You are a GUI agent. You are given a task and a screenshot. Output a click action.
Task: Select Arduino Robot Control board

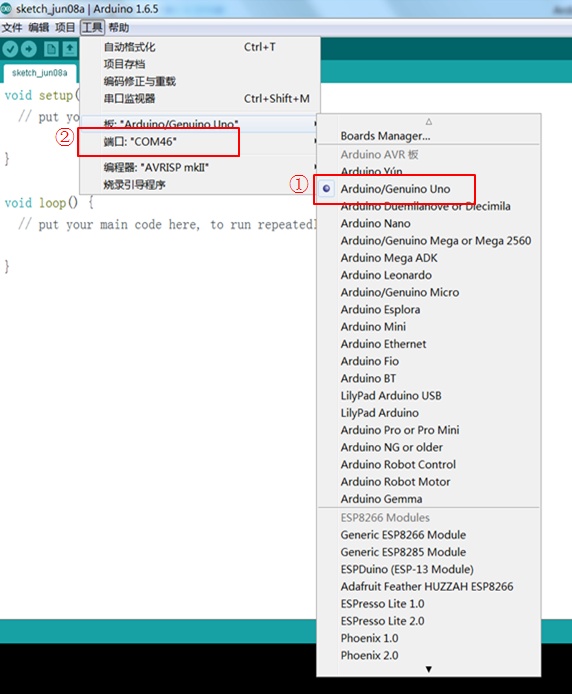tap(429, 465)
